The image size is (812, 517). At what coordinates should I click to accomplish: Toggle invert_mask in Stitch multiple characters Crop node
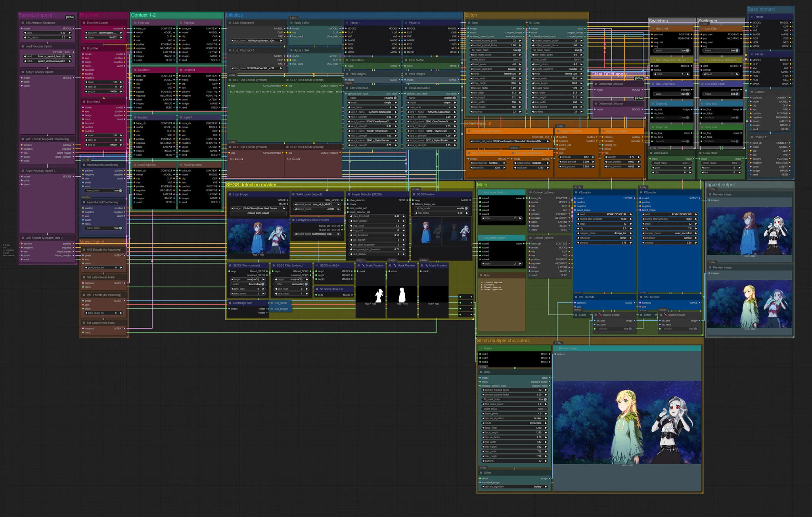(x=546, y=409)
